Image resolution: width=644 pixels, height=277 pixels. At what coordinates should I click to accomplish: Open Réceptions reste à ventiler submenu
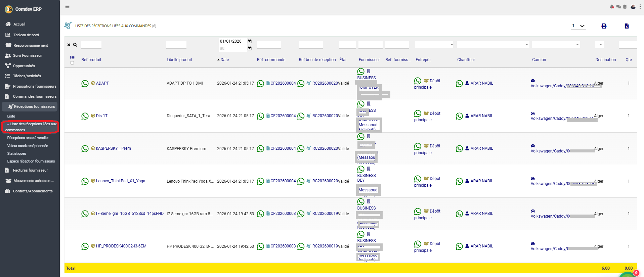[28, 138]
